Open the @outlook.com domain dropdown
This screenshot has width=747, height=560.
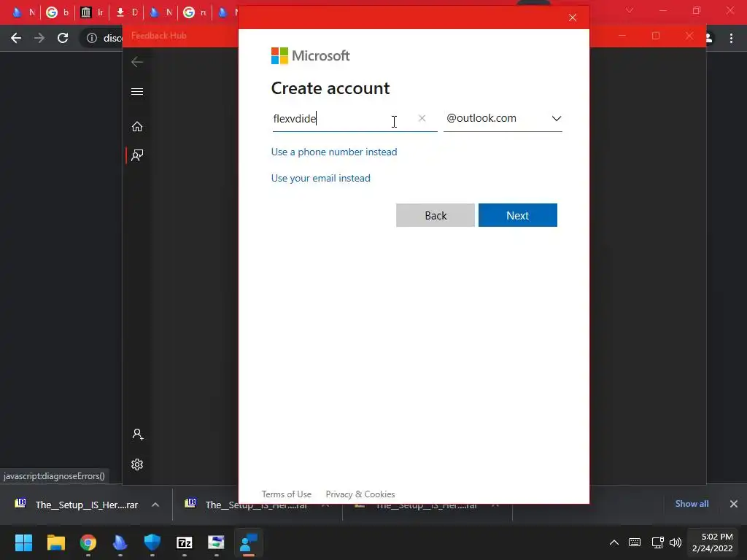(x=503, y=118)
